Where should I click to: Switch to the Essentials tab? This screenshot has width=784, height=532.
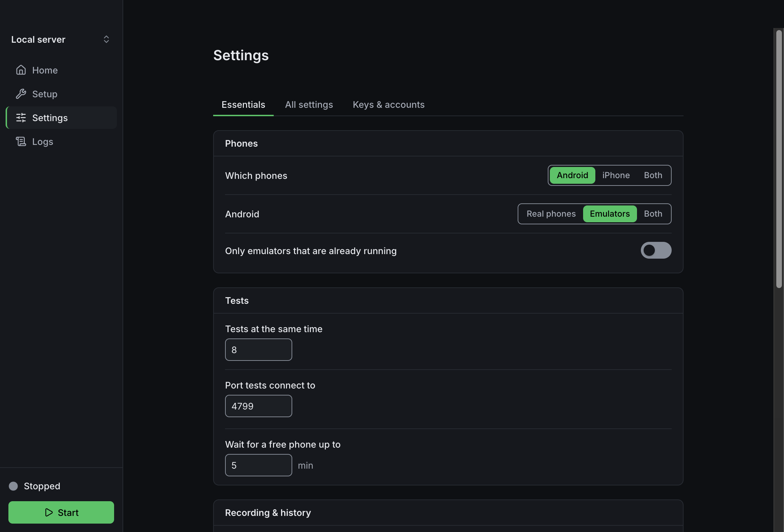pyautogui.click(x=243, y=105)
